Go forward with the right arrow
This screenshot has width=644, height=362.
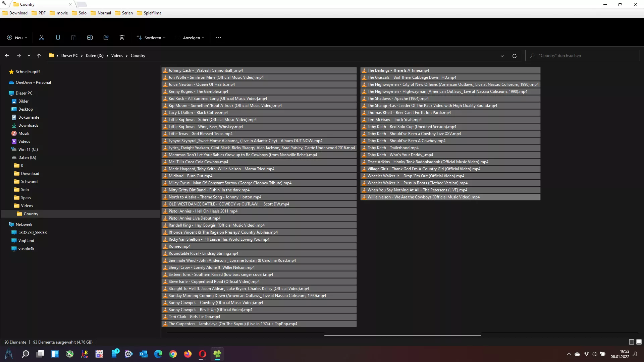tap(19, 56)
